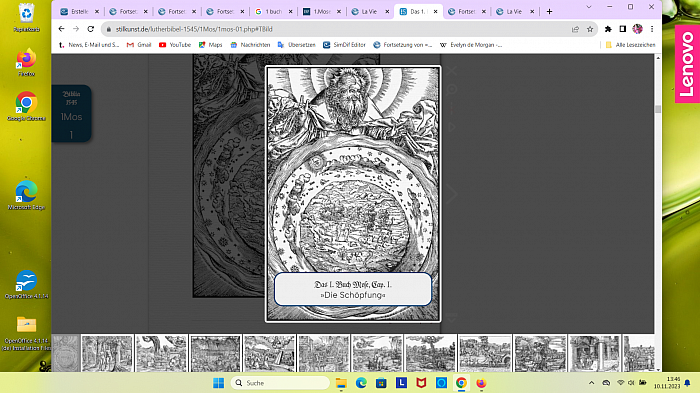This screenshot has width=700, height=393.
Task: Open the Chrome three-dot menu
Action: [652, 29]
